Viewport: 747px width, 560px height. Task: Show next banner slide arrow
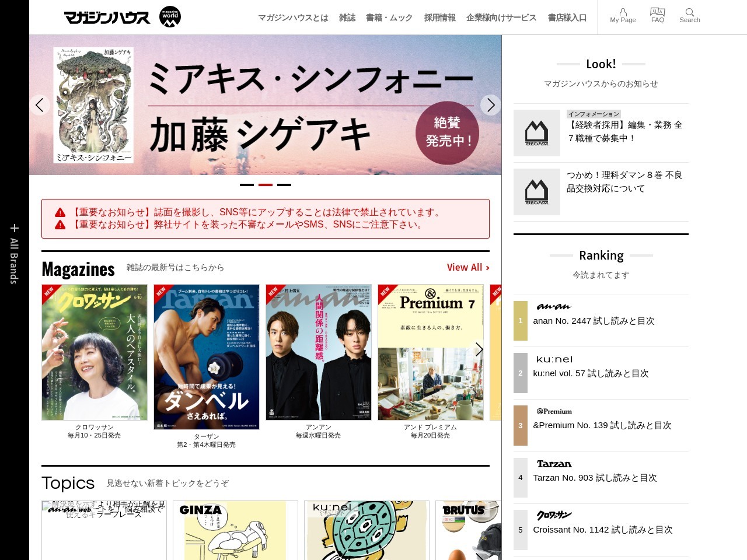point(491,105)
